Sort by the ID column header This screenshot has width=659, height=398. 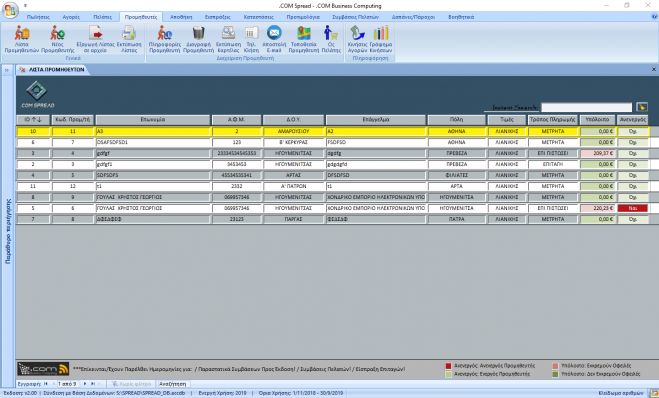33,120
